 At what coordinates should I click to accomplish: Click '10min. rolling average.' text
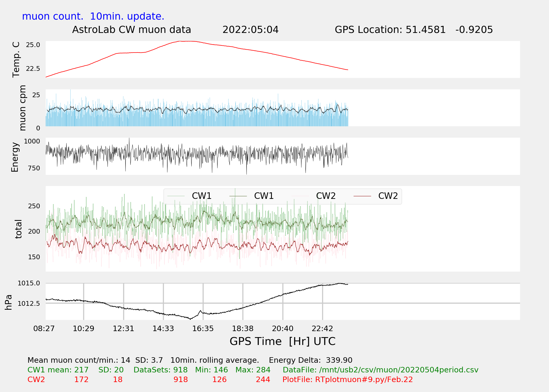(215, 360)
